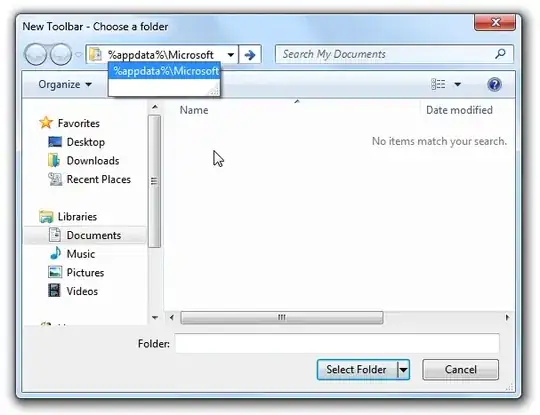Open the Select Folder split dropdown arrow
The width and height of the screenshot is (540, 415).
tap(403, 370)
